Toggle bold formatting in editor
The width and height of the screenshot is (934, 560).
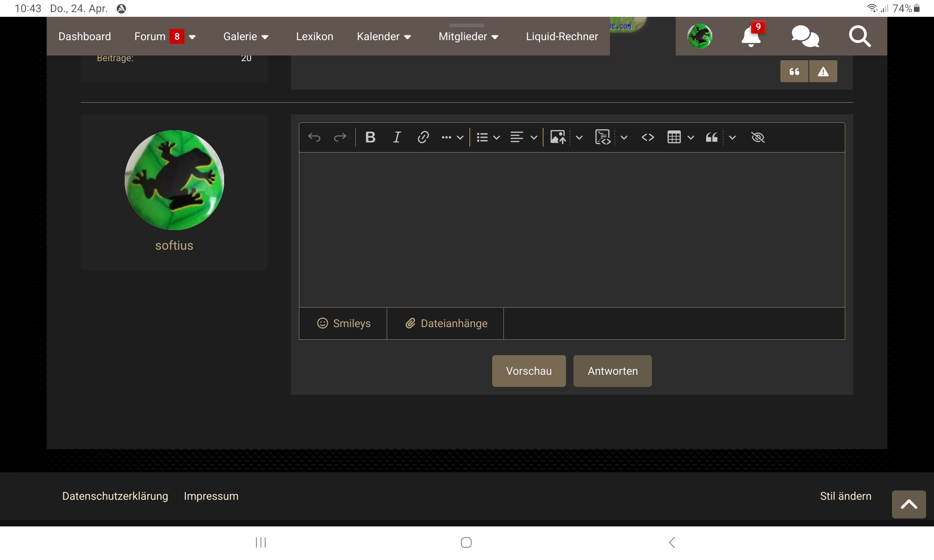(370, 137)
